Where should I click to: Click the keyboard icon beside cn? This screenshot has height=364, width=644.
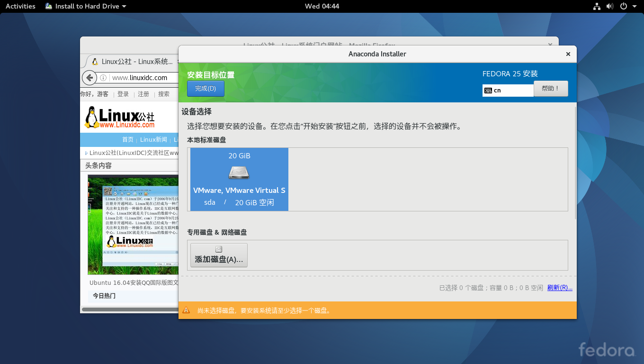click(x=488, y=91)
